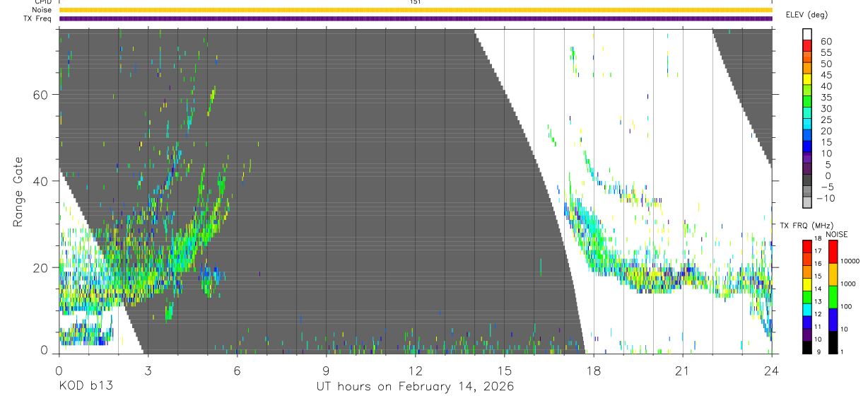Click TX FRQ scale value 18
Viewport: 868px width, 401px height.
[819, 239]
